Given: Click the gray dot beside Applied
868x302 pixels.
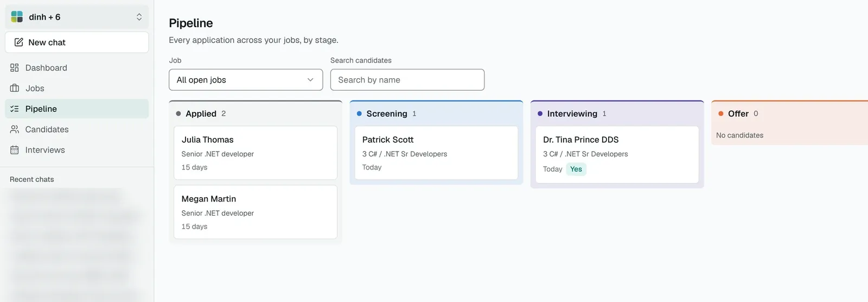Looking at the screenshot, I should pos(178,114).
